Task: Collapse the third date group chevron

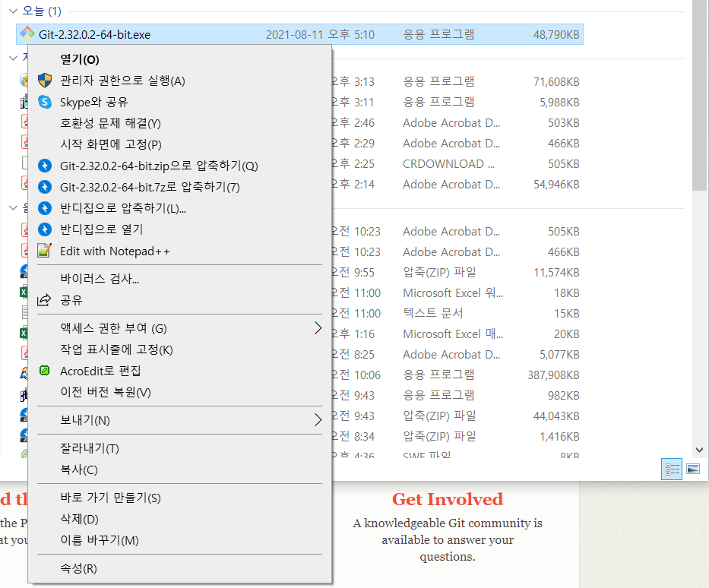Action: [13, 208]
